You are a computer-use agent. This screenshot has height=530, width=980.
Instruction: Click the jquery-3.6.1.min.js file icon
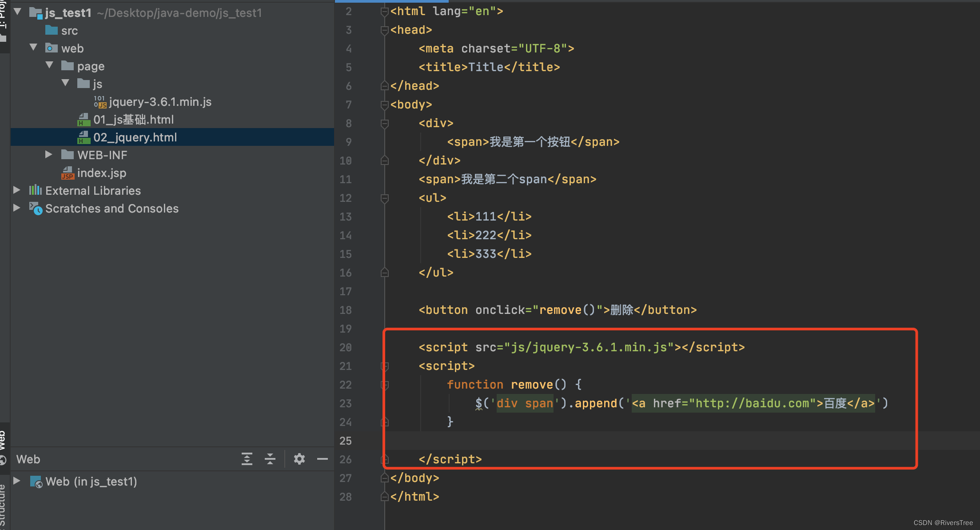100,102
